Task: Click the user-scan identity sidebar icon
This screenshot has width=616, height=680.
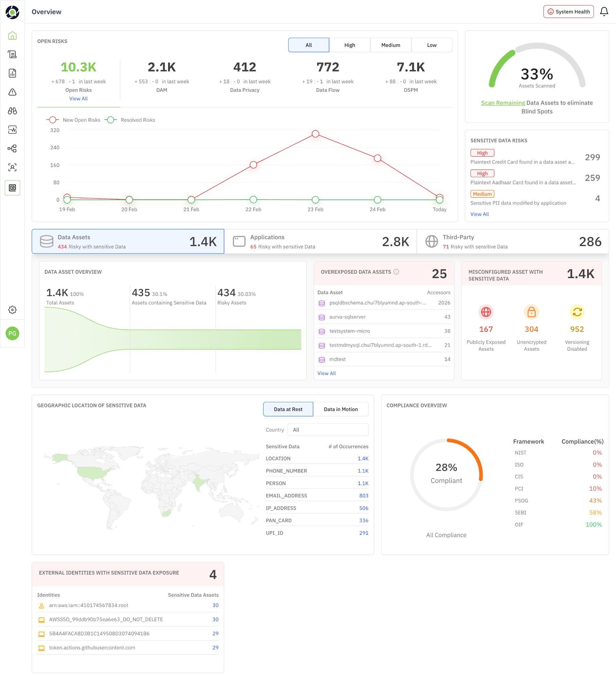Action: coord(12,167)
